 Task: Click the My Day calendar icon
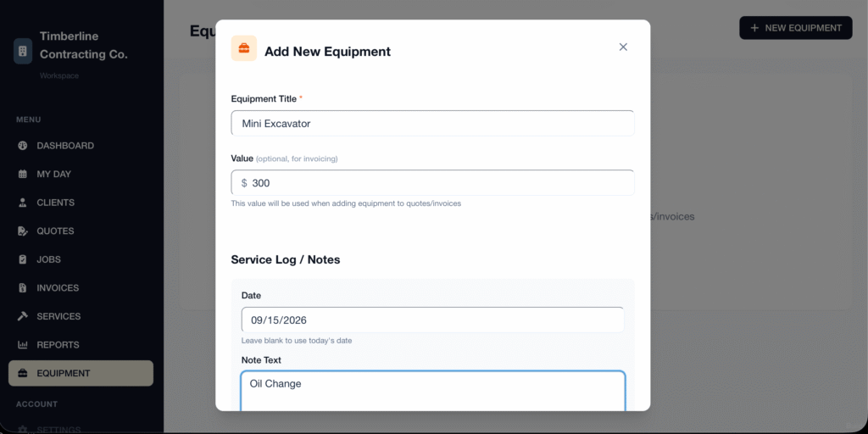(23, 174)
